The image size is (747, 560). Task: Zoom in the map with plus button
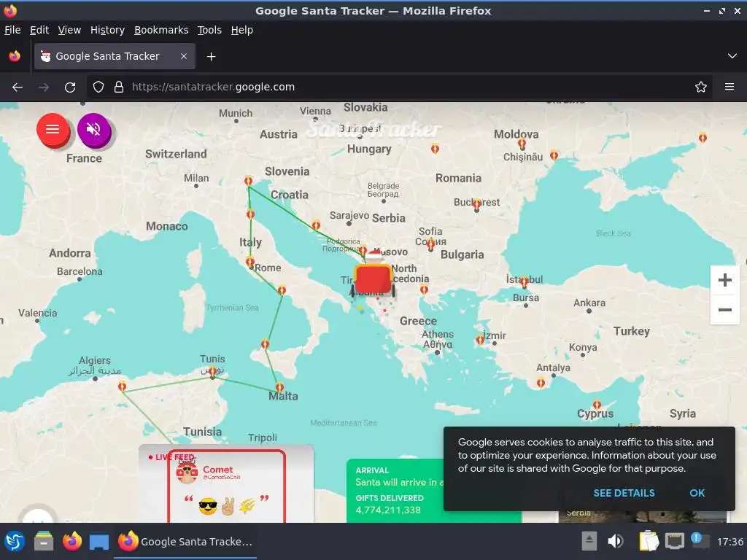(x=724, y=280)
